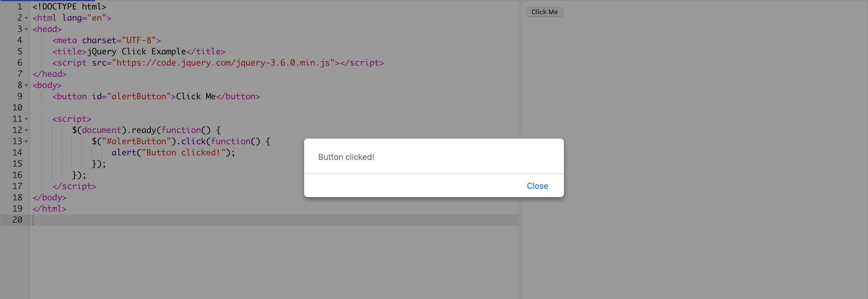Collapse the document ready function fold
868x299 pixels.
coord(26,130)
